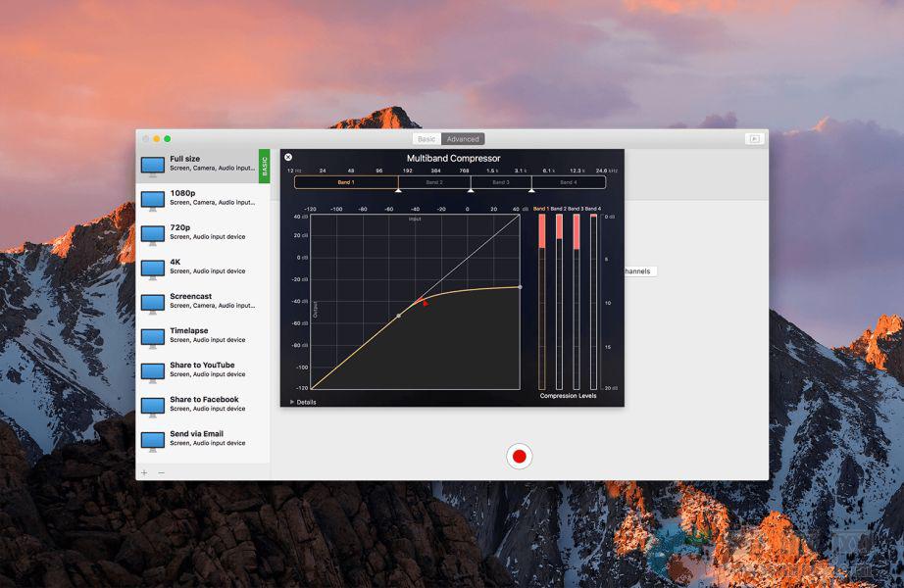Screen dimensions: 904x588
Task: Click the Band 4 compression level meter
Action: pos(594,302)
